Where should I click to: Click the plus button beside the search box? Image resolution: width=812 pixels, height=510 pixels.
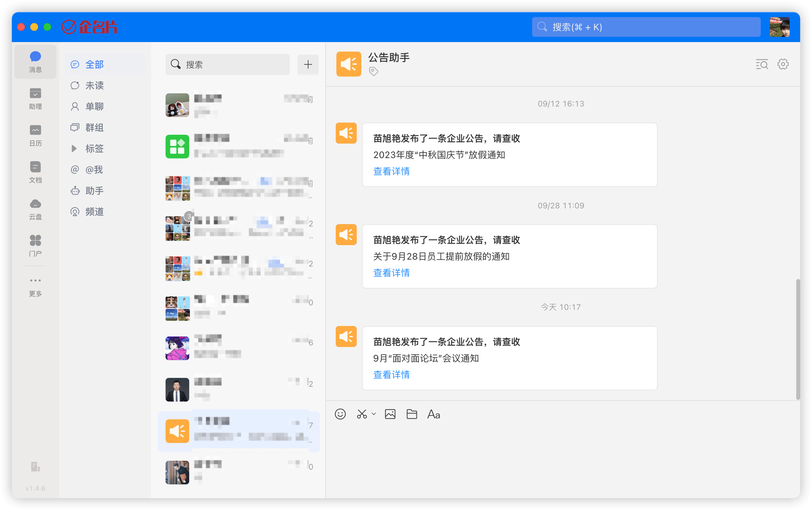tap(308, 64)
